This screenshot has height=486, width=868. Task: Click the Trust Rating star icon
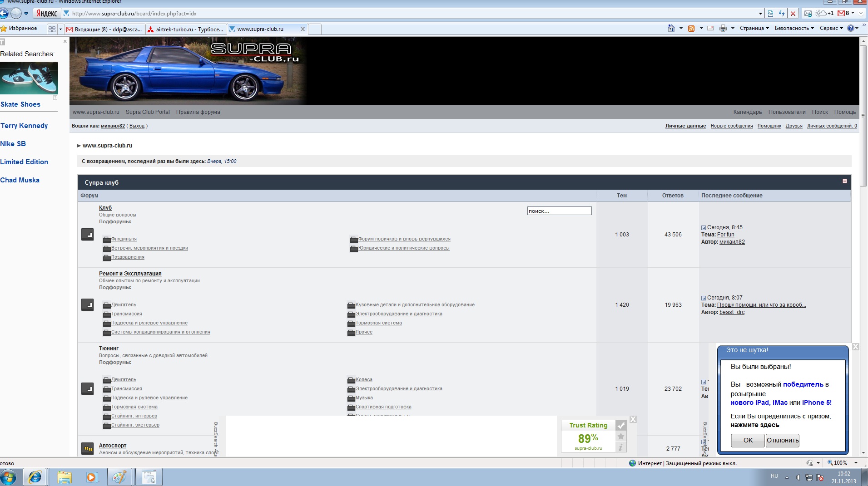pyautogui.click(x=620, y=437)
